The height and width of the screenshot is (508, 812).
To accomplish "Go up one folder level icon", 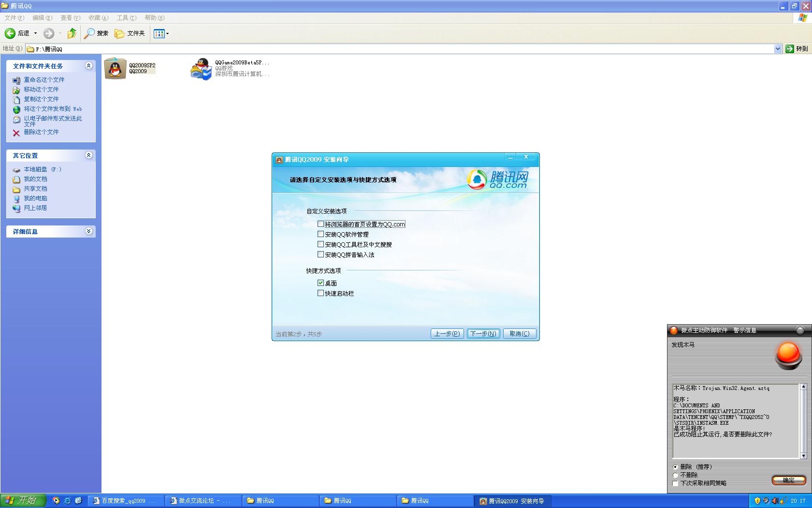I will click(x=72, y=33).
